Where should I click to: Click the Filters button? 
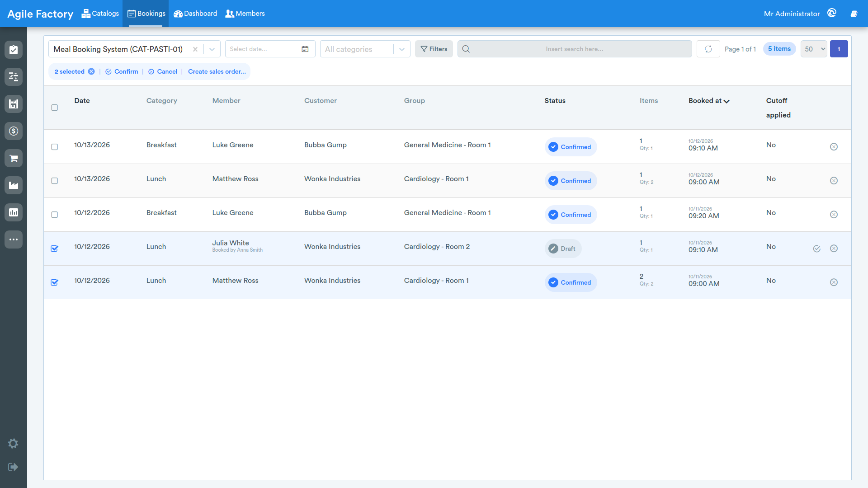434,49
